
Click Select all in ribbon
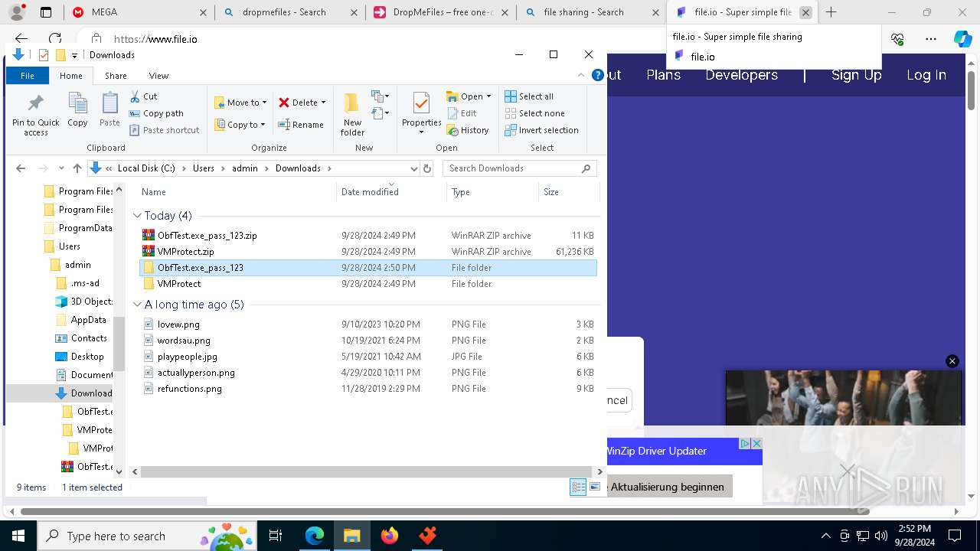click(529, 96)
